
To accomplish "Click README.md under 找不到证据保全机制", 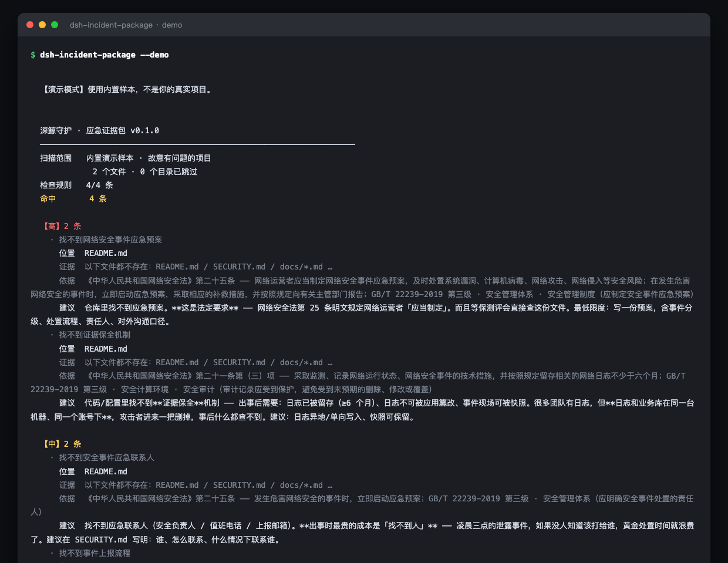I will [106, 349].
